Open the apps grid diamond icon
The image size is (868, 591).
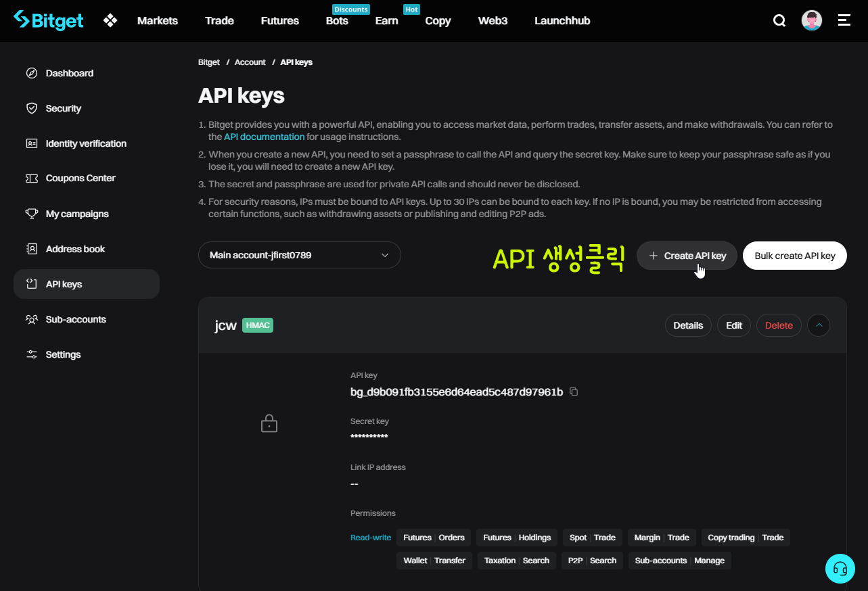click(x=110, y=20)
